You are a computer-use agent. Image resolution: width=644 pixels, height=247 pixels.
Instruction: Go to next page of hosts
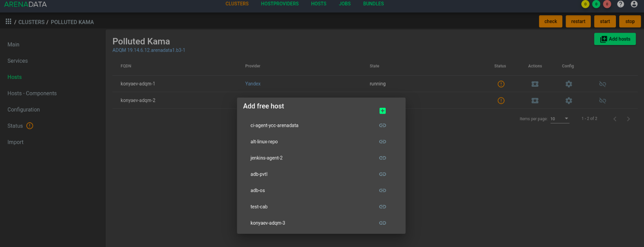click(628, 119)
